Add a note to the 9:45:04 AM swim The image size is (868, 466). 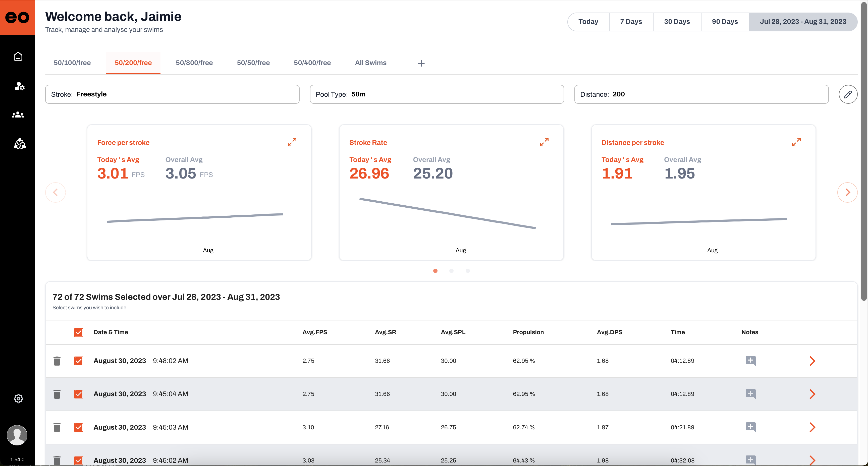(x=750, y=394)
